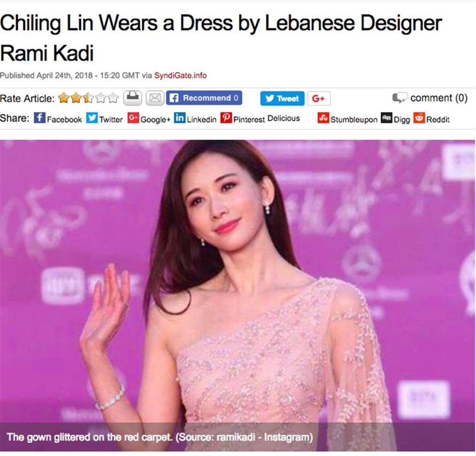The width and height of the screenshot is (476, 456).
Task: Open the comment (0) link
Action: pos(430,98)
